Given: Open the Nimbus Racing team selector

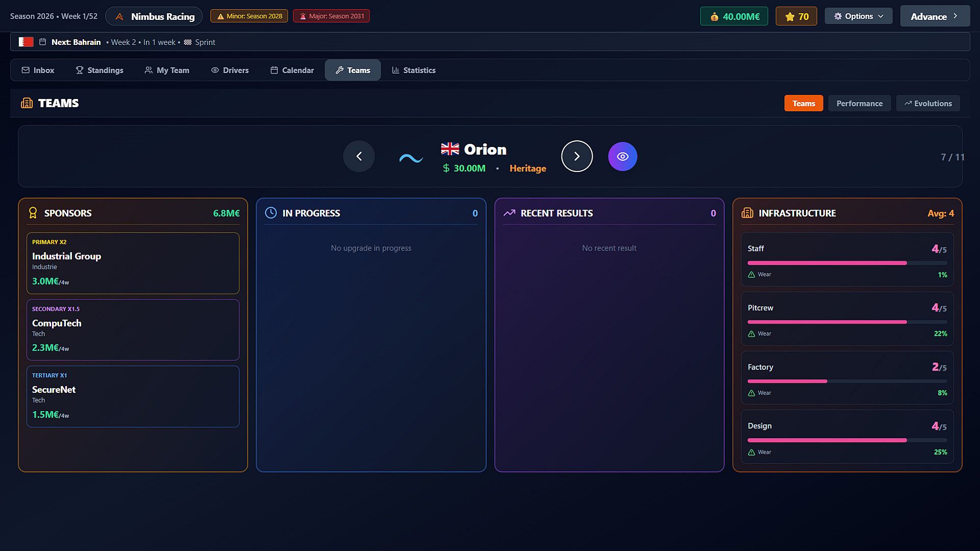Looking at the screenshot, I should click(x=154, y=16).
